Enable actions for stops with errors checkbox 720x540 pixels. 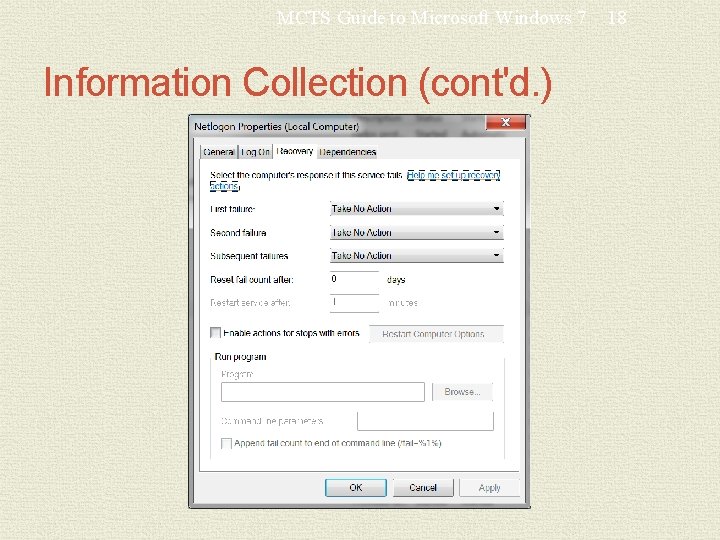215,332
